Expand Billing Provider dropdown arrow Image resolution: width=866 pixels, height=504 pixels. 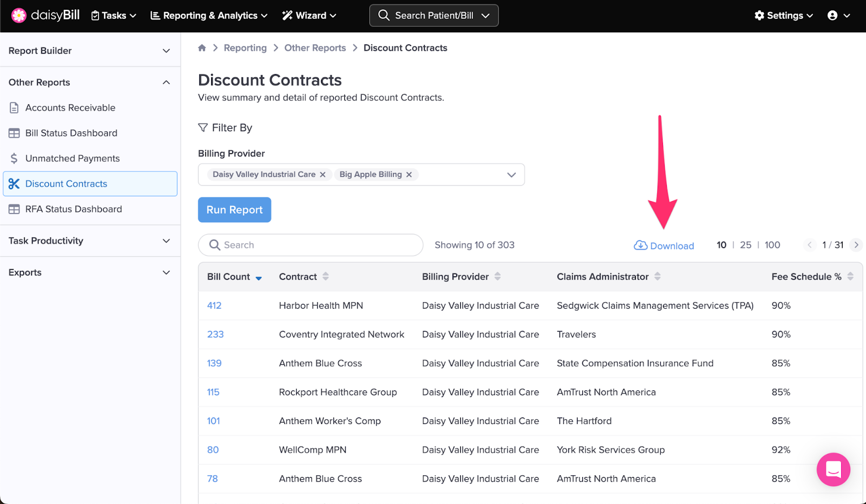511,175
